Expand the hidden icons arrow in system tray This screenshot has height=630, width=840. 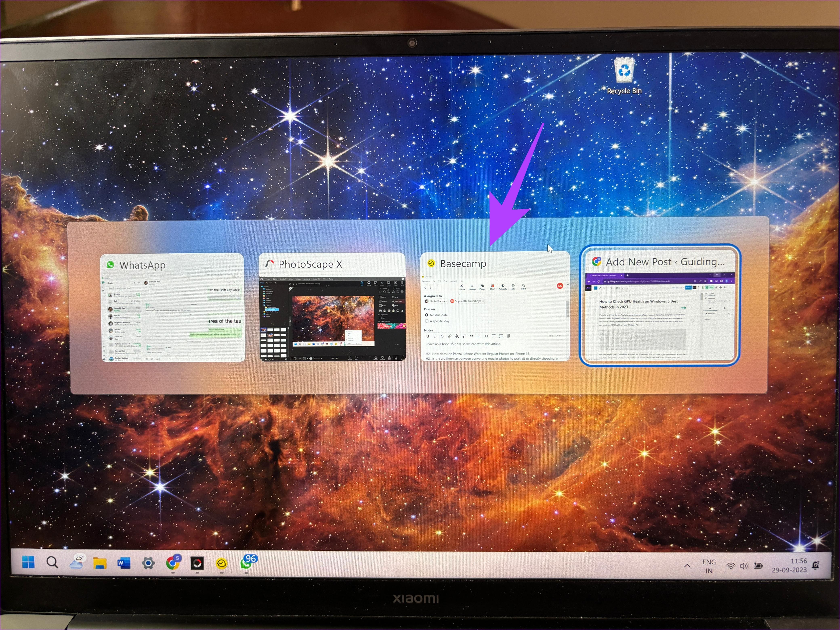[687, 566]
